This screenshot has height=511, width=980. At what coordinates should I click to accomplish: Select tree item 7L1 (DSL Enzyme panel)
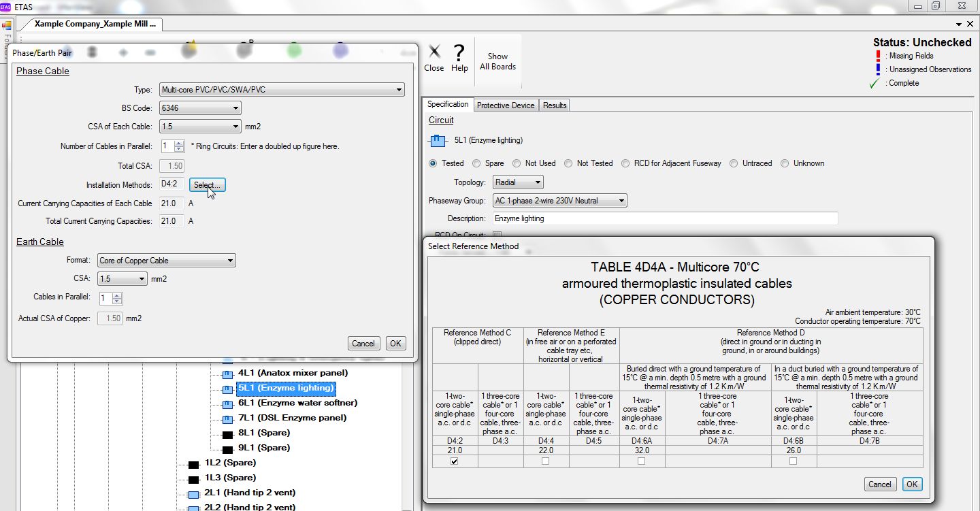pyautogui.click(x=292, y=418)
